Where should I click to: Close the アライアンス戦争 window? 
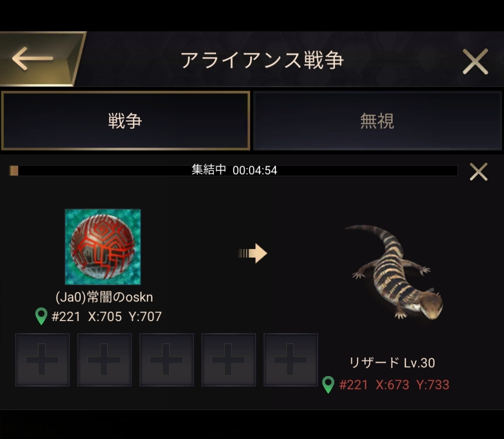[475, 62]
